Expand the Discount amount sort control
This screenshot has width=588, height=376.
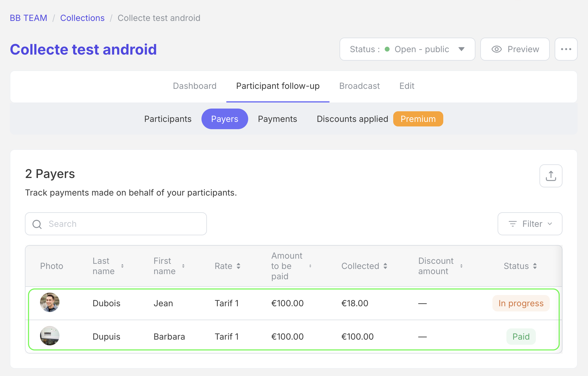pyautogui.click(x=461, y=266)
